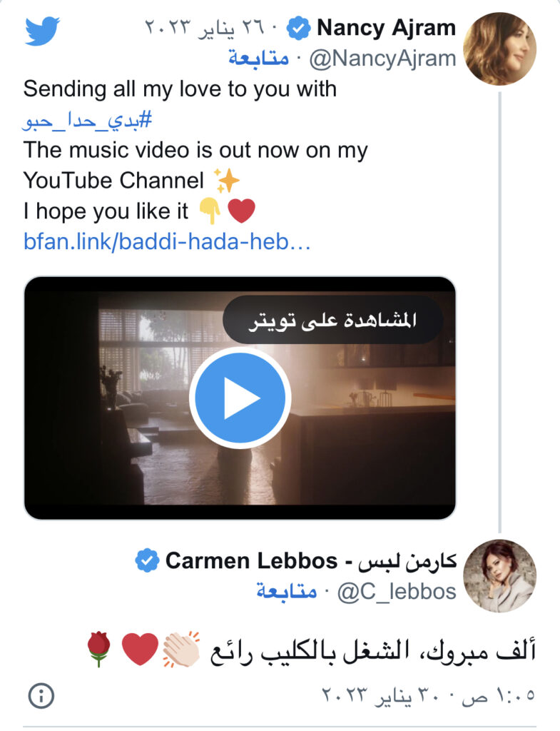This screenshot has width=560, height=731.
Task: Click the 'Sending all my love' tweet text
Action: [180, 89]
